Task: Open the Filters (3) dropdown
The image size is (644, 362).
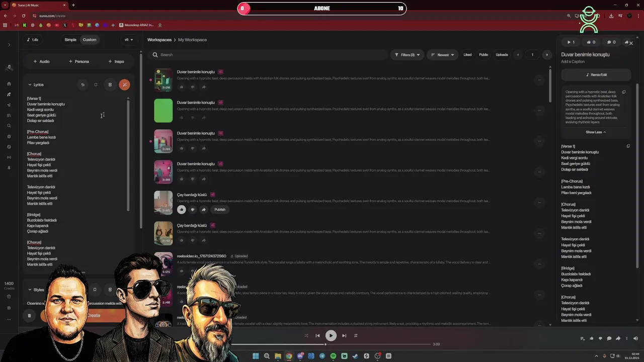Action: [x=407, y=55]
